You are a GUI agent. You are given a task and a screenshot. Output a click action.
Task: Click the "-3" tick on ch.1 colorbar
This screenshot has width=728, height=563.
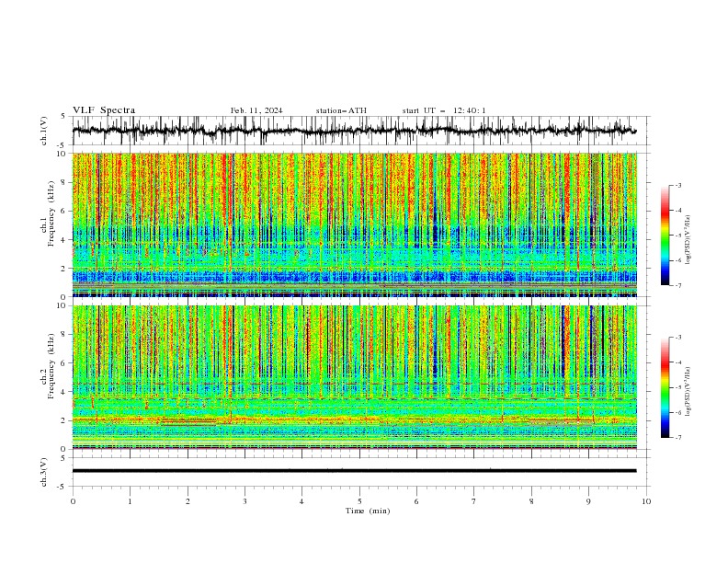[678, 185]
